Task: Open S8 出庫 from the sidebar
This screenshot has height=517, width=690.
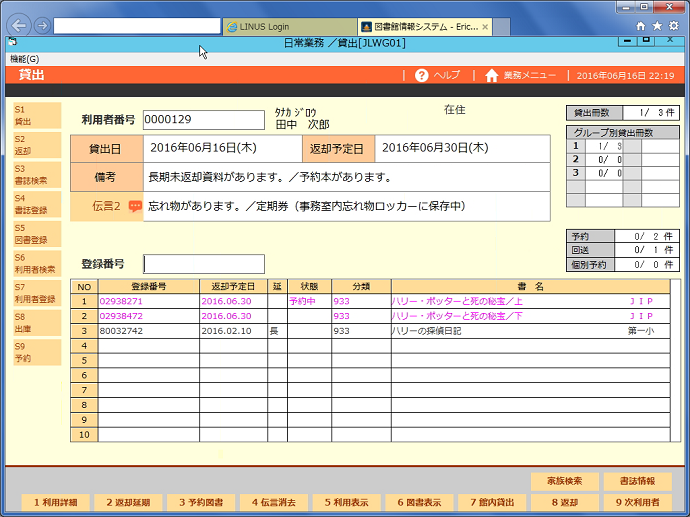Action: 37,323
